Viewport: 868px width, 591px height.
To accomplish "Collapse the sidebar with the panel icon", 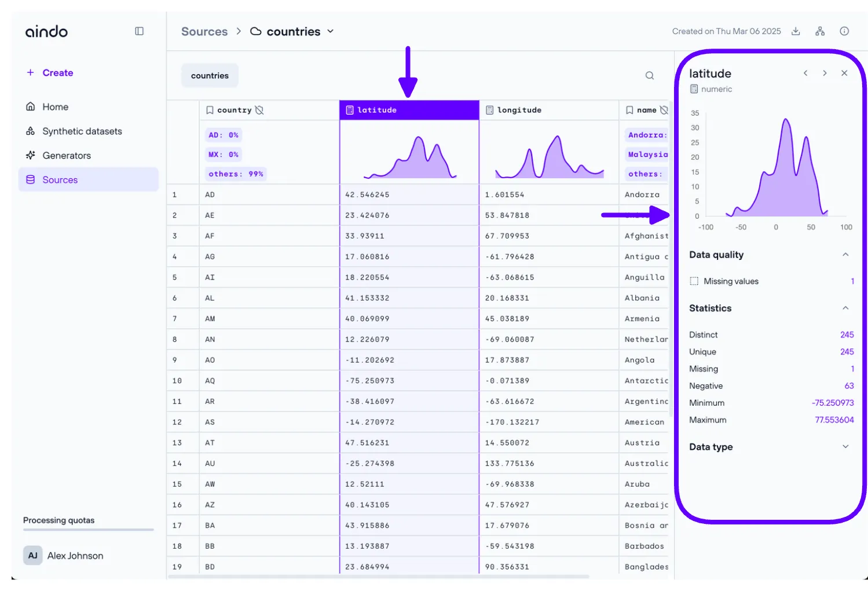I will point(139,31).
